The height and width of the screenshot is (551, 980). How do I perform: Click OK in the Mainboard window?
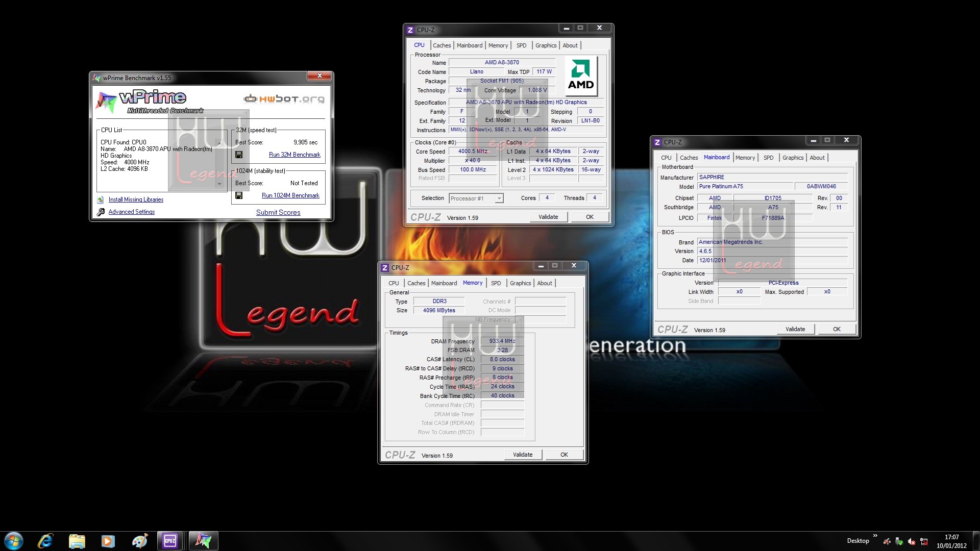click(837, 329)
